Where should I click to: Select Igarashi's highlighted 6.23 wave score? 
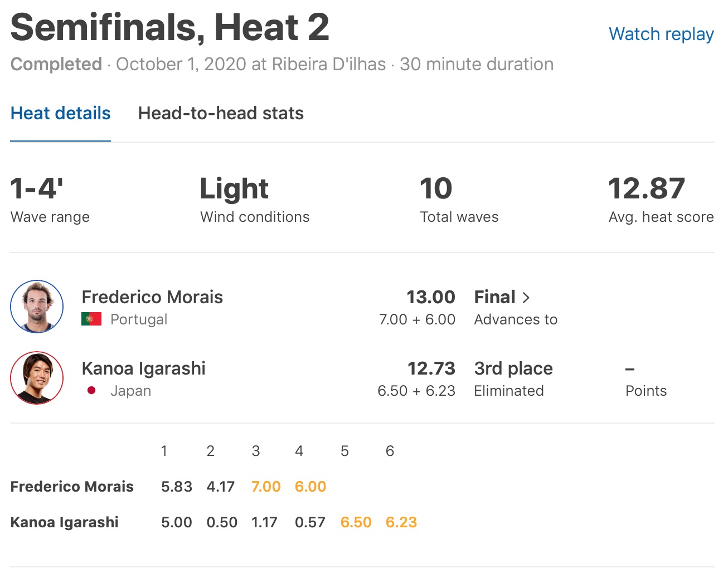(401, 522)
